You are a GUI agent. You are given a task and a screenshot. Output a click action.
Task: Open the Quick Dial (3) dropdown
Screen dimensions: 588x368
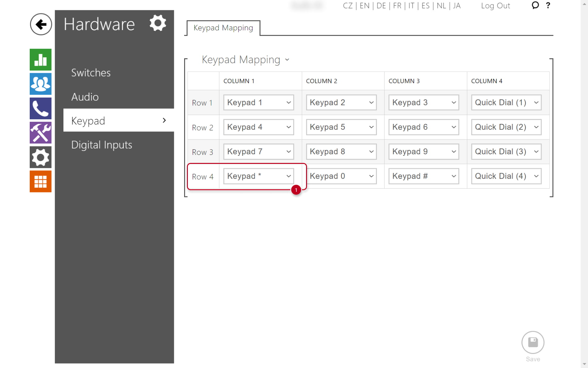click(506, 151)
